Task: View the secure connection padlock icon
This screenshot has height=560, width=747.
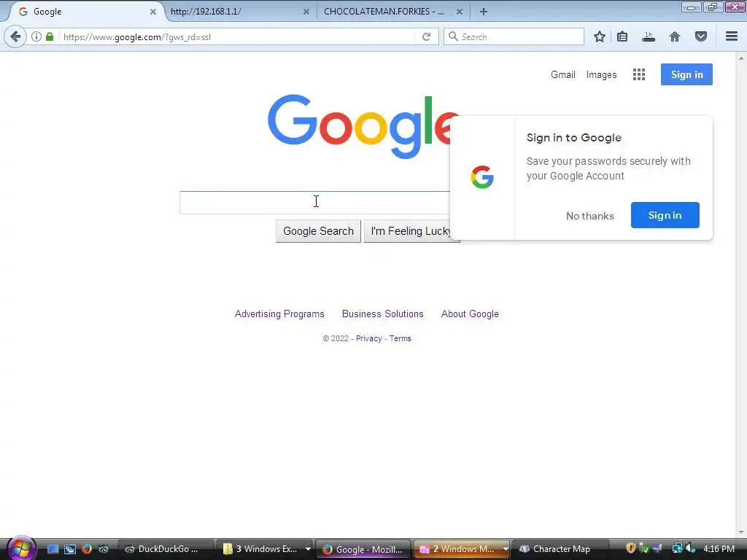Action: pyautogui.click(x=50, y=36)
